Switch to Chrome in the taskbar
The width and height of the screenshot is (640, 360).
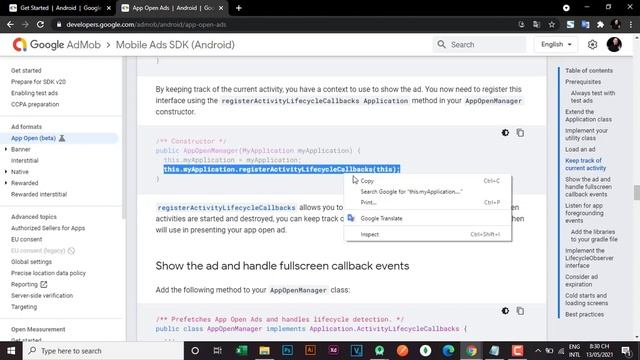coord(471,351)
